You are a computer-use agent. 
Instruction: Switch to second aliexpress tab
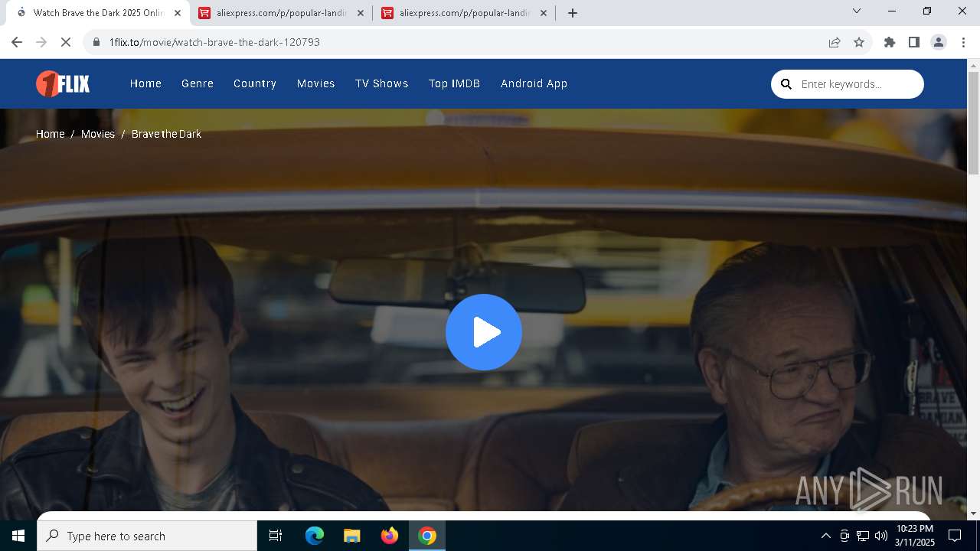(x=464, y=13)
